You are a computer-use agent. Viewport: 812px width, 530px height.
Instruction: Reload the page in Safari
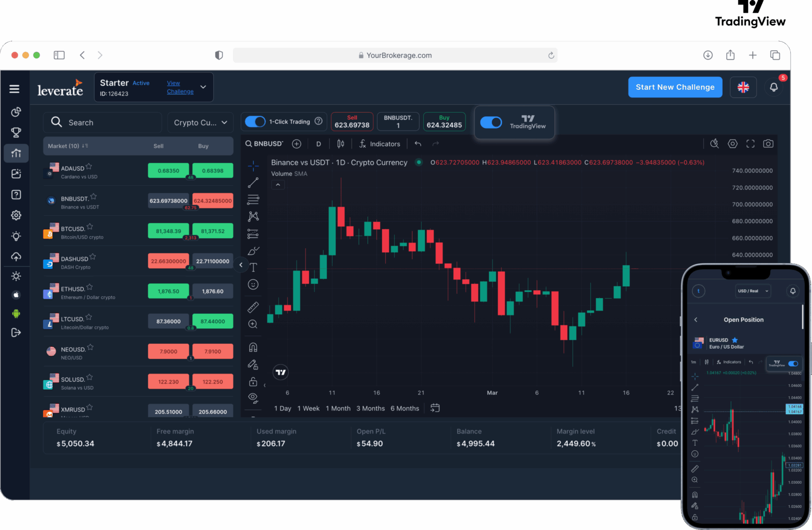click(551, 55)
